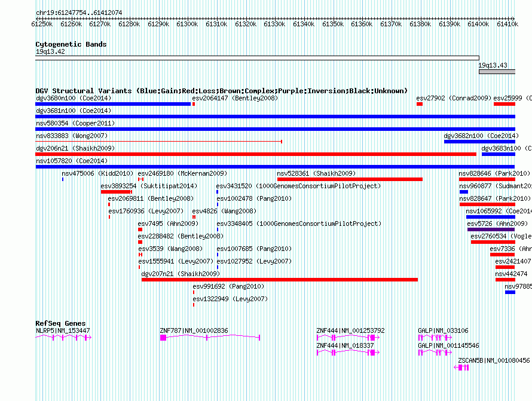Viewport: 532px width, 401px height.
Task: Click the ZNF787 gene structure glyph
Action: click(x=210, y=337)
